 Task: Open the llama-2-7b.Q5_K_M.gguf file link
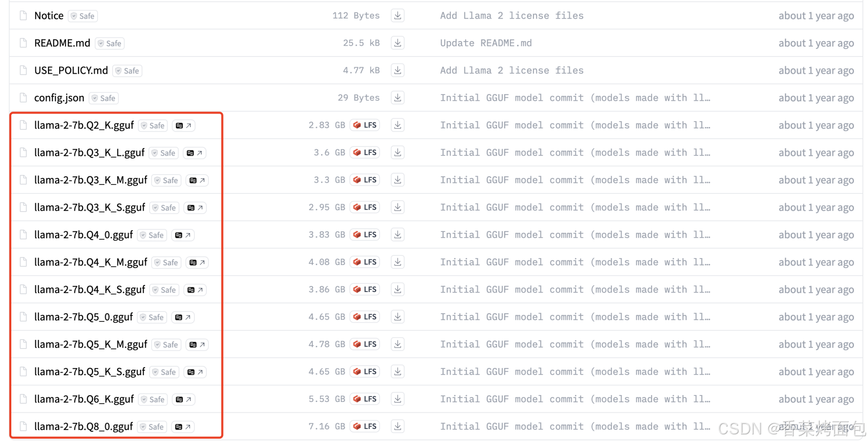[x=91, y=344]
